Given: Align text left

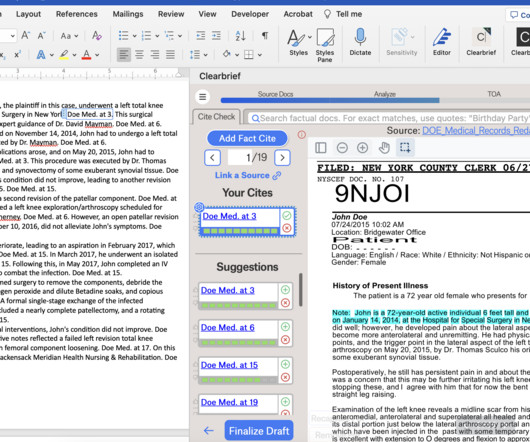Looking at the screenshot, I should click(124, 54).
